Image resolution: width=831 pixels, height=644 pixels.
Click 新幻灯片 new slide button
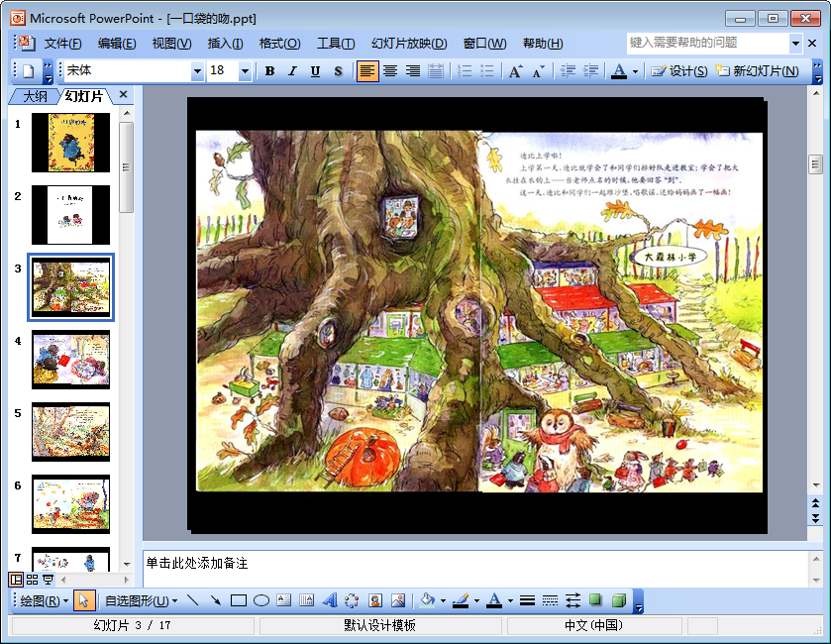pos(757,71)
